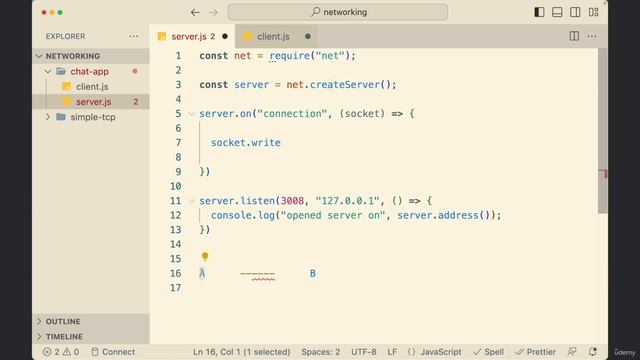This screenshot has height=360, width=640.
Task: Click the editor vertical scrollbar
Action: (x=603, y=131)
